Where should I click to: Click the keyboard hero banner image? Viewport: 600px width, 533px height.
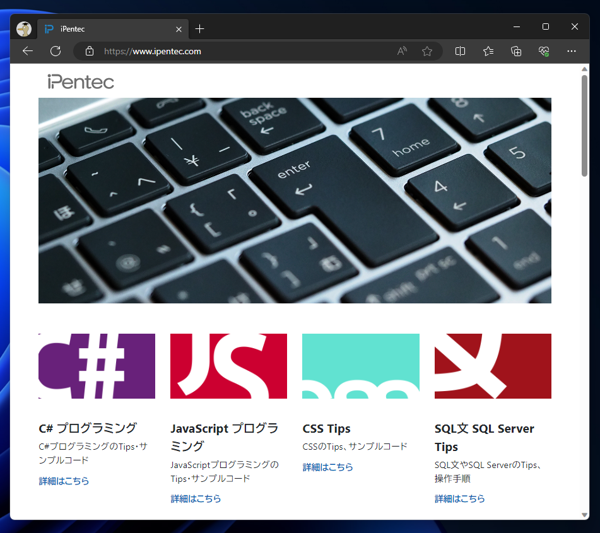295,200
